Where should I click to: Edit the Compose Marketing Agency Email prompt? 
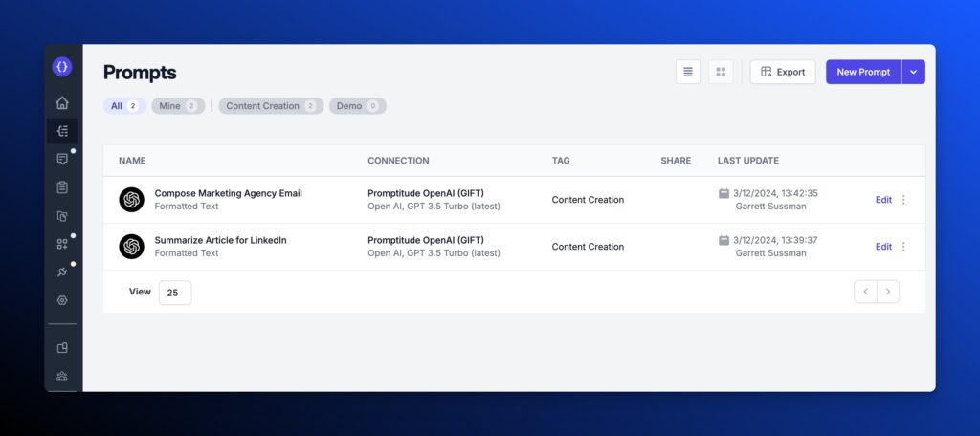click(x=883, y=200)
